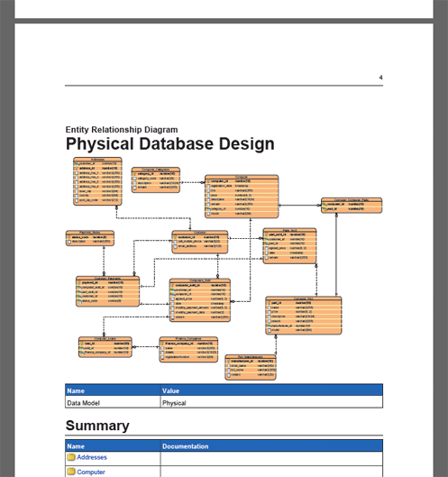Click the 'Entity Relationship Diagram' subtitle
The image size is (448, 477).
[122, 130]
